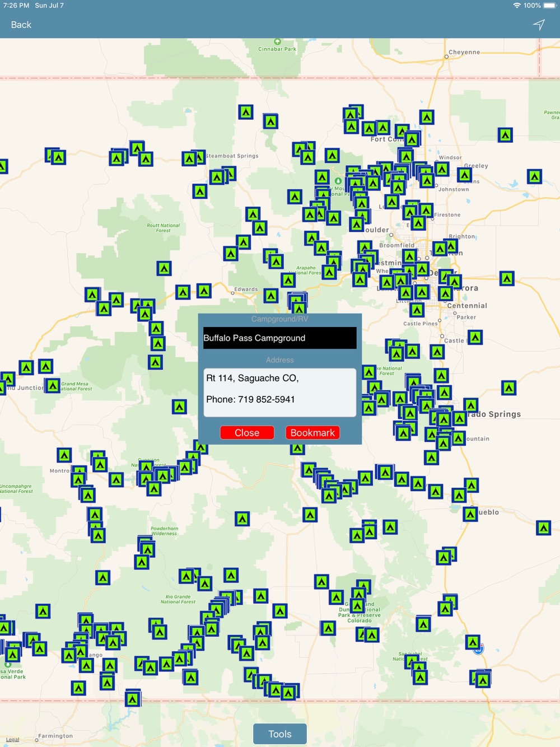Image resolution: width=560 pixels, height=747 pixels.
Task: Go back using the Back button
Action: (21, 25)
